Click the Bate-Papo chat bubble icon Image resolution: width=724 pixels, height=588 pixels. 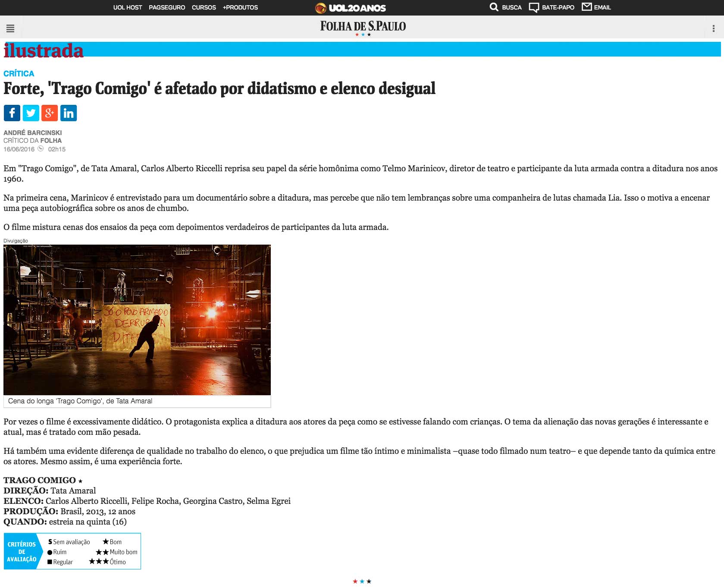[x=534, y=7]
